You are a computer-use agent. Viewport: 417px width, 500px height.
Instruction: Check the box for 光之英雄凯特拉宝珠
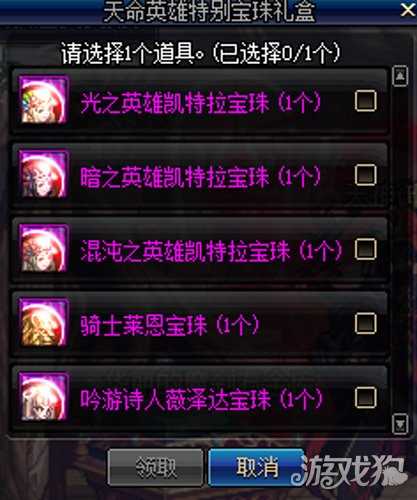(365, 100)
